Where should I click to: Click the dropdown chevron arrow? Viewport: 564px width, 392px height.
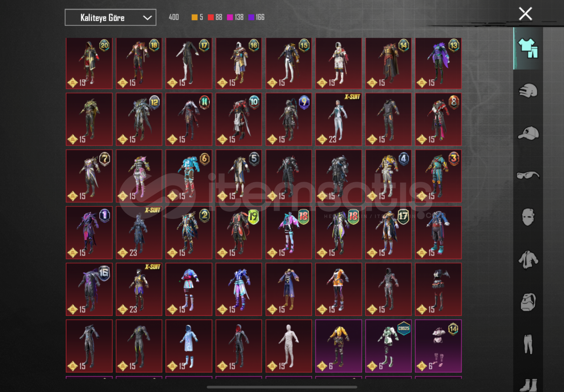pyautogui.click(x=147, y=18)
